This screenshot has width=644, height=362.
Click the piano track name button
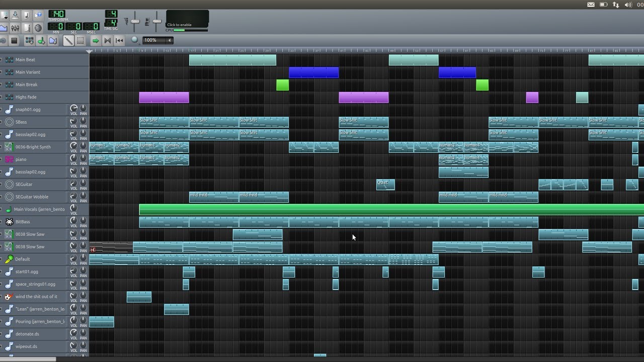(21, 159)
